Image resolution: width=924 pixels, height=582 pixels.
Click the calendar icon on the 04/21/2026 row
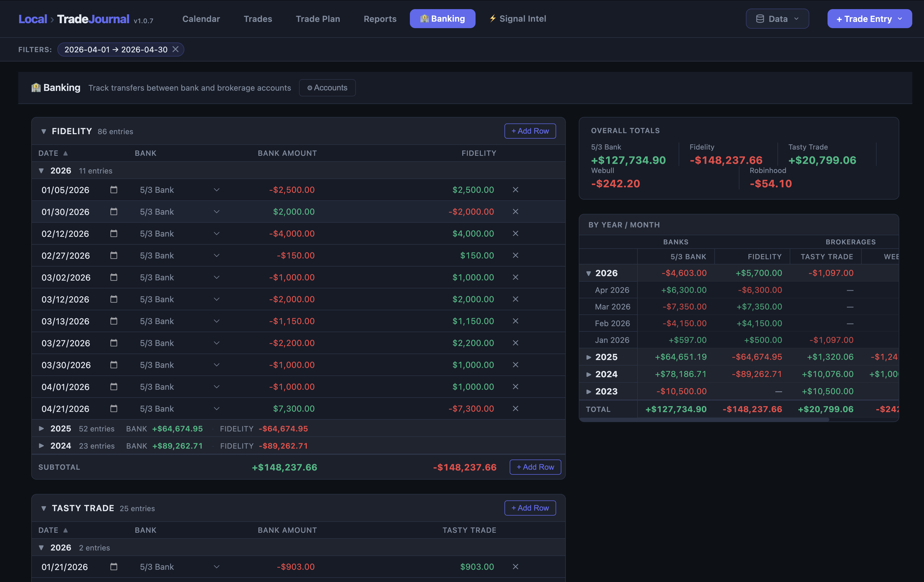(114, 408)
